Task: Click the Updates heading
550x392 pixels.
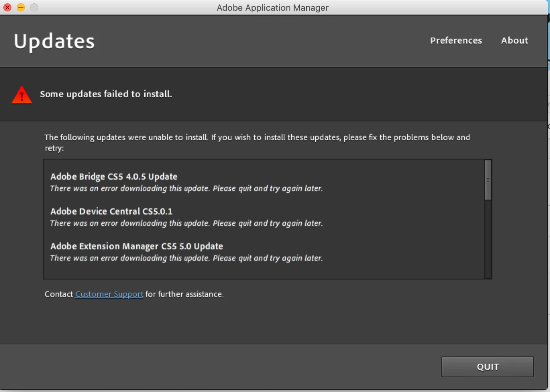Action: pyautogui.click(x=54, y=41)
